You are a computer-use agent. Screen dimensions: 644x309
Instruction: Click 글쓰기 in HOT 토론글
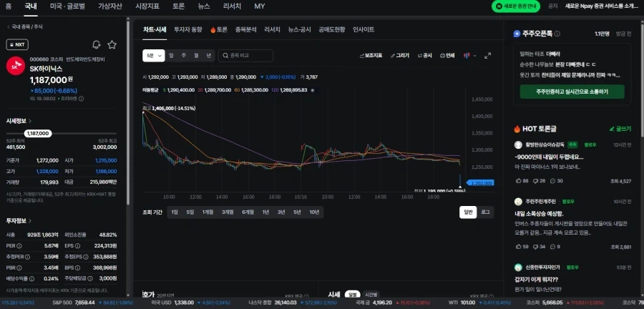coord(620,129)
